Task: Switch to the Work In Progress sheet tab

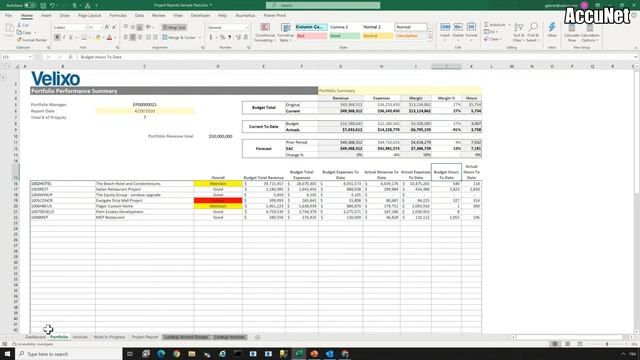Action: click(109, 337)
